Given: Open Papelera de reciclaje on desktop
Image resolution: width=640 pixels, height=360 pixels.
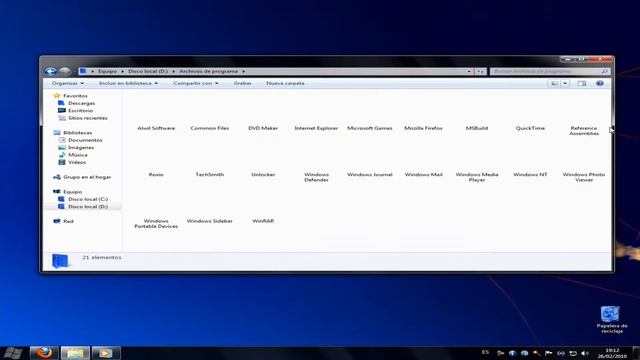Looking at the screenshot, I should (611, 320).
